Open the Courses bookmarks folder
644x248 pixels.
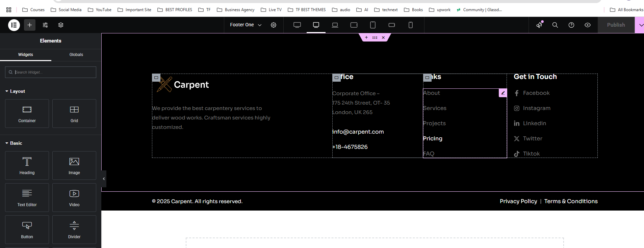tap(33, 10)
